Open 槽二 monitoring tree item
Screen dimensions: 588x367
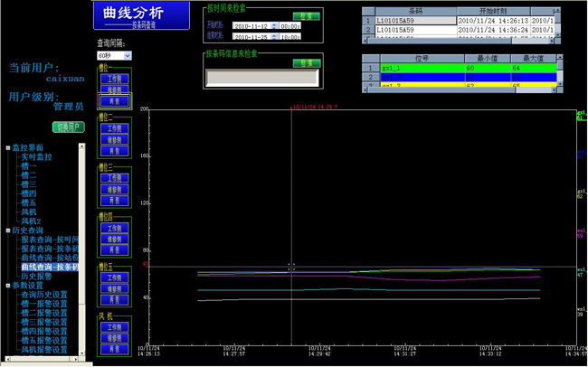click(29, 175)
